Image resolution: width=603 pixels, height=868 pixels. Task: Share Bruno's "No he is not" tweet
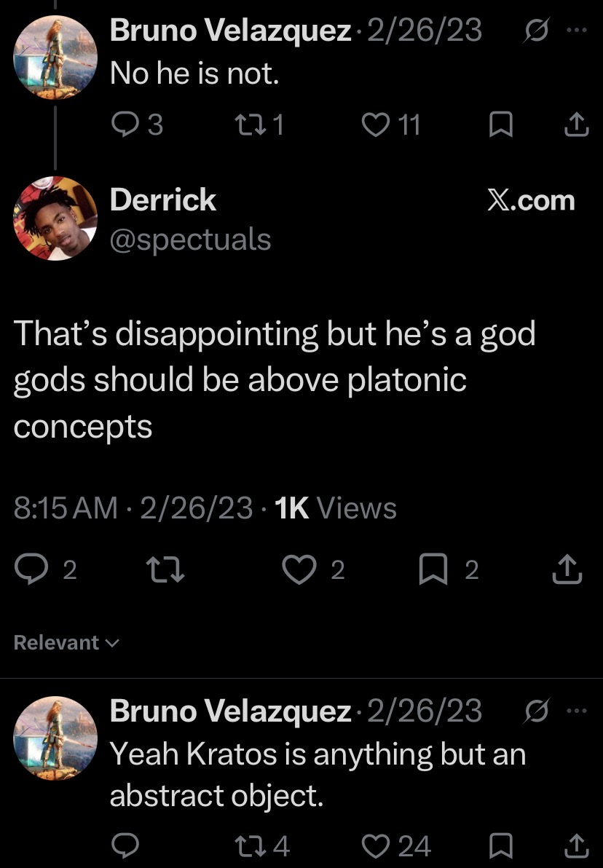pos(576,124)
